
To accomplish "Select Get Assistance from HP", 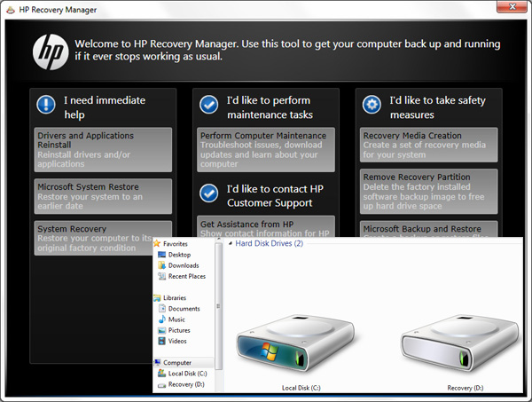I will coord(266,226).
